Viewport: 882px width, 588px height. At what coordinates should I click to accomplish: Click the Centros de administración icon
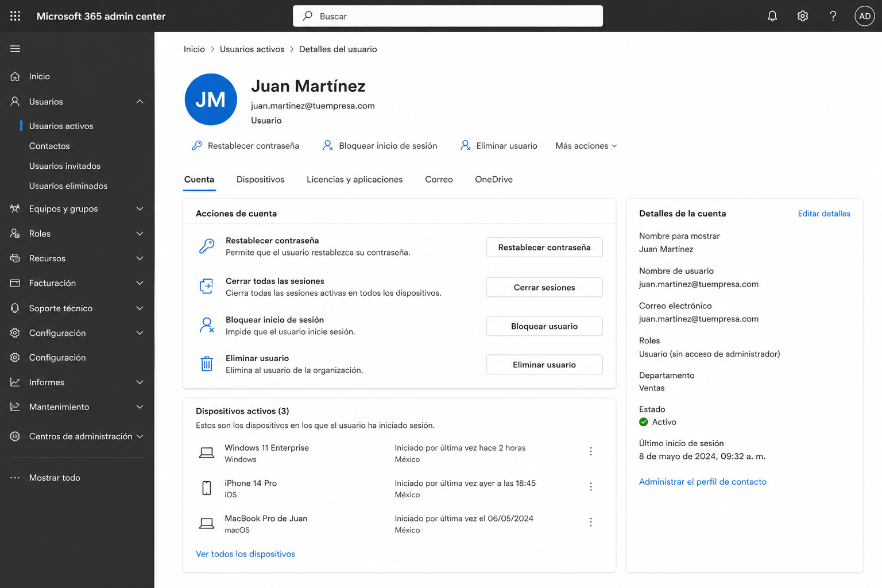[x=16, y=436]
